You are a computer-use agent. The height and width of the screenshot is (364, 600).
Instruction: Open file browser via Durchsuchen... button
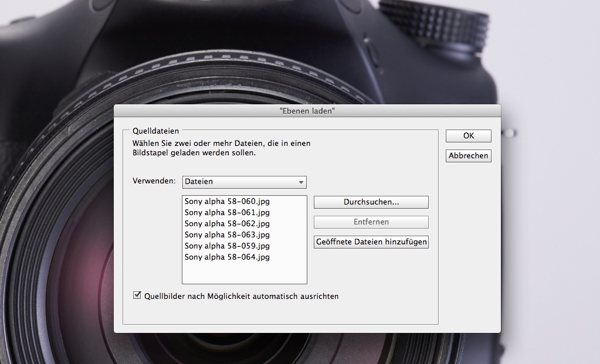371,202
